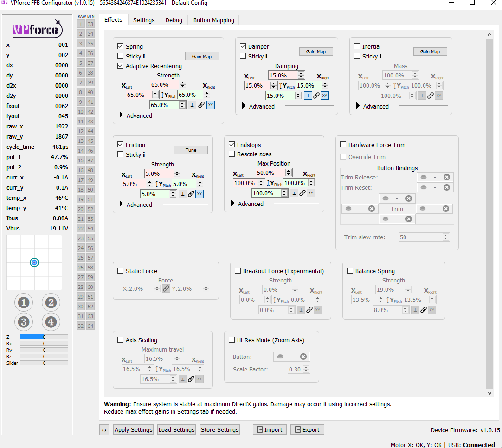Open the Spring Gain Map
This screenshot has width=502, height=448.
(202, 56)
